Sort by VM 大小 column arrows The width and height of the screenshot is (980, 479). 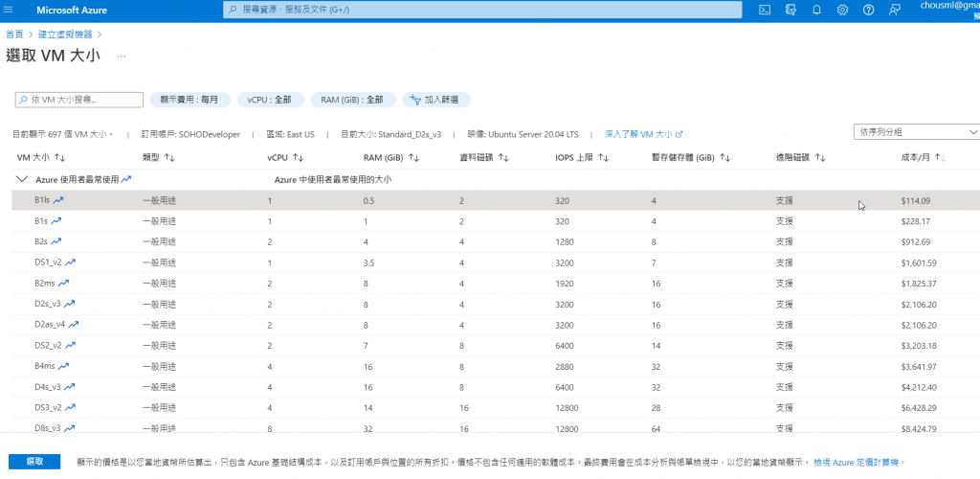pyautogui.click(x=59, y=158)
